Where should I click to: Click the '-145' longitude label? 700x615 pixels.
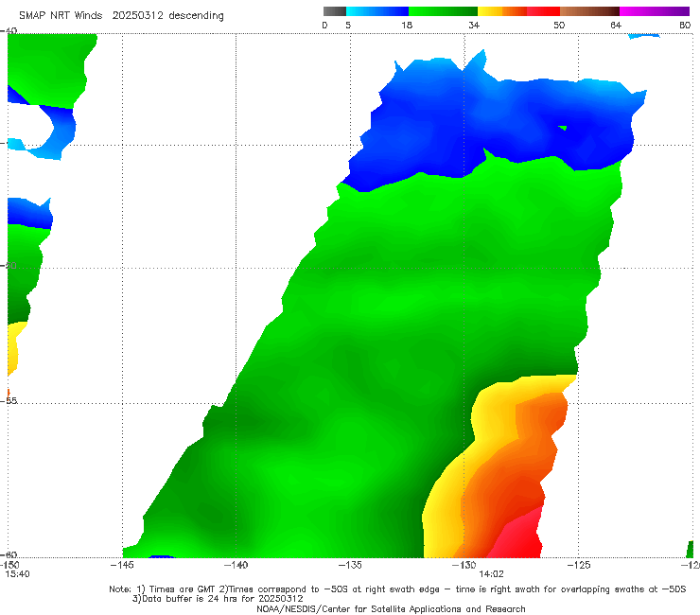[x=122, y=565]
